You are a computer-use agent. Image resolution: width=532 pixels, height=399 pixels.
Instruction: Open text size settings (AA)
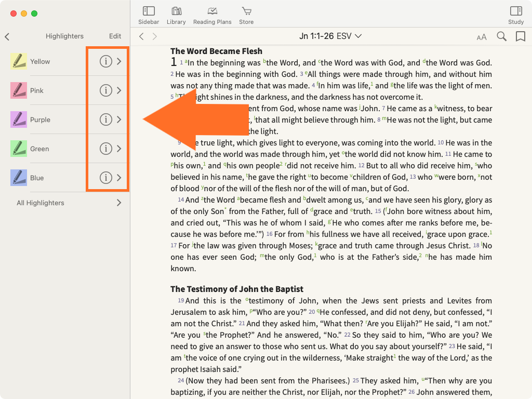click(x=482, y=37)
